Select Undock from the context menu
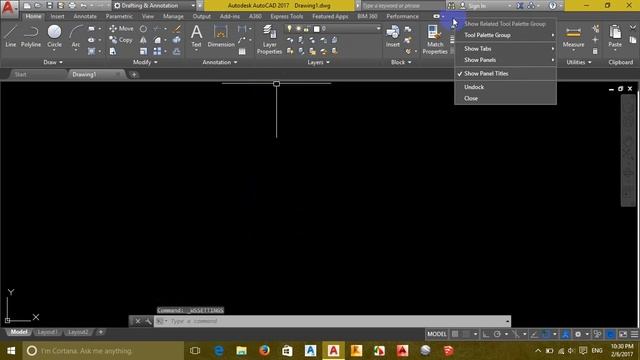This screenshot has height=360, width=640. pos(505,87)
